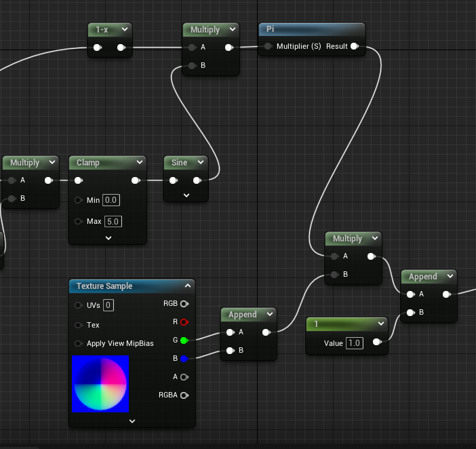The height and width of the screenshot is (449, 476).
Task: Click output pin of Multiply node below Pi
Action: tap(372, 256)
